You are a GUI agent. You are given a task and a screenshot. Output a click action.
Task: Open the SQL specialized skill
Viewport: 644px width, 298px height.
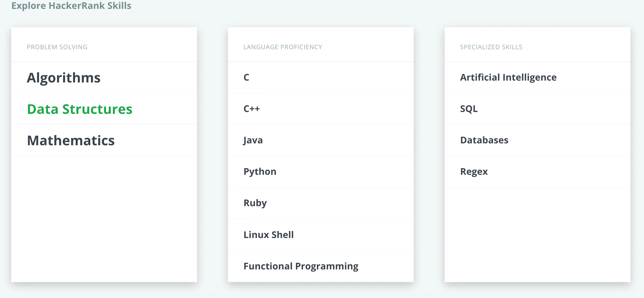pos(469,109)
